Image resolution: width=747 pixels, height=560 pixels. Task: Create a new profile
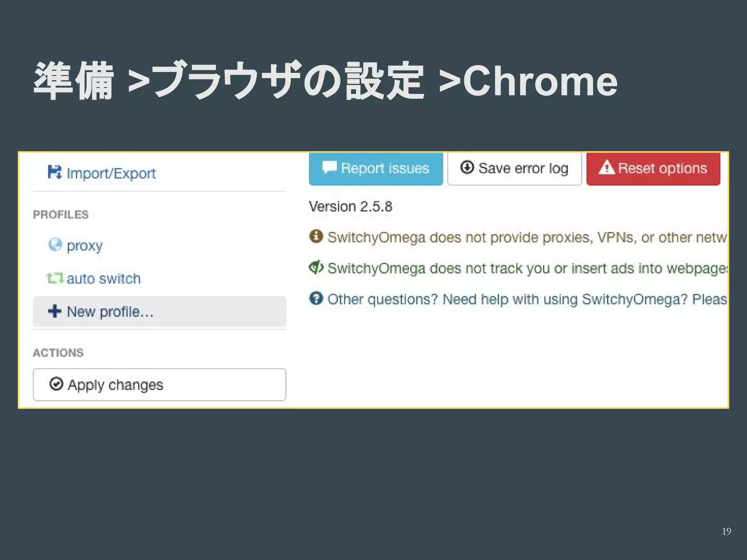tap(159, 311)
